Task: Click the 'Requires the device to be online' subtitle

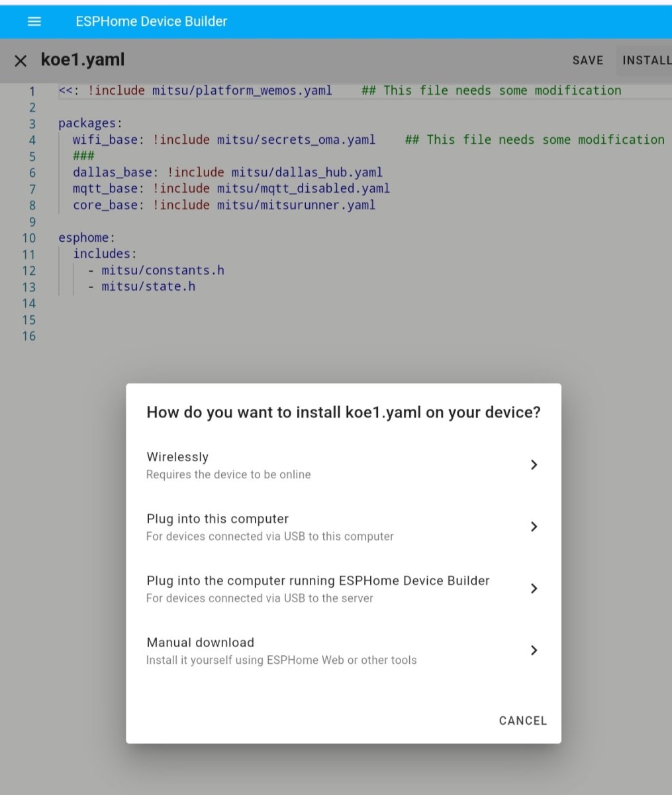Action: click(x=228, y=474)
